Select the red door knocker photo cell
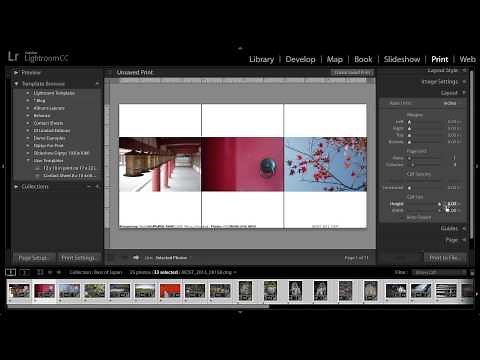Screen dimensions: 480x360 coord(242,165)
